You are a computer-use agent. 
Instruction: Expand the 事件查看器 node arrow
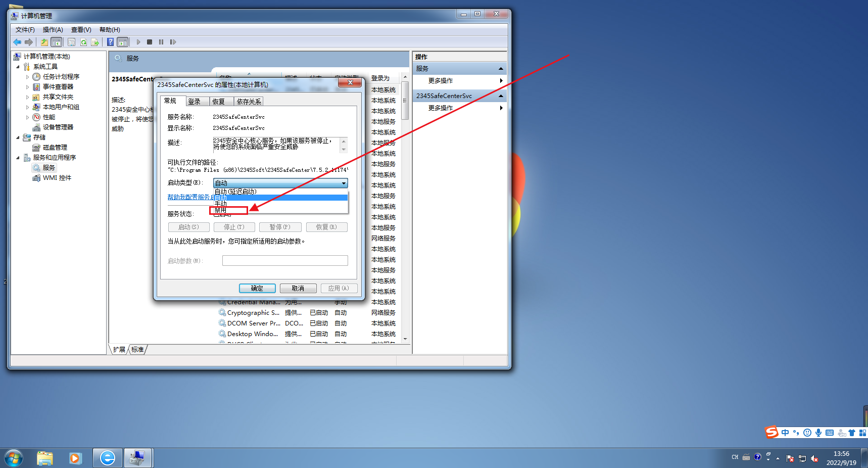27,87
